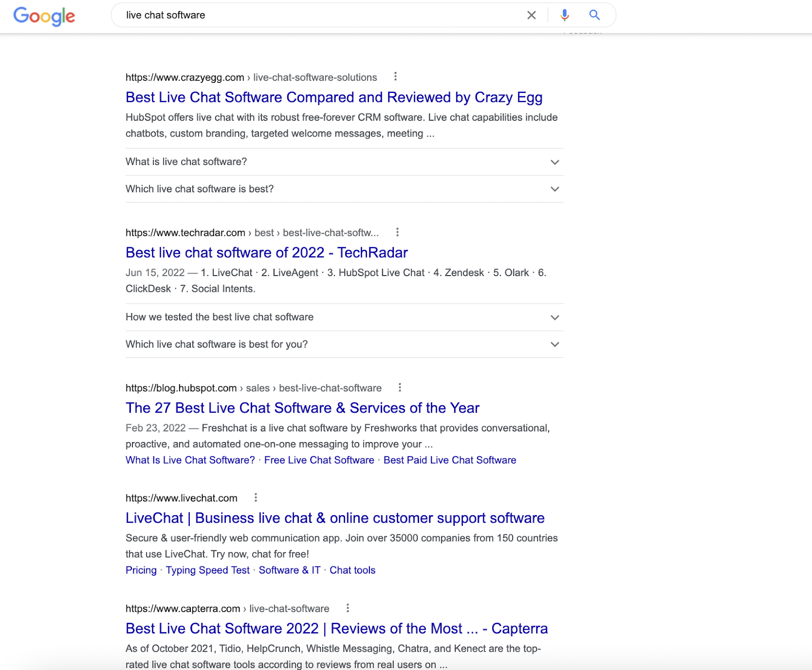The image size is (812, 670).
Task: Expand 'Which live chat software is best?' question
Action: 345,189
